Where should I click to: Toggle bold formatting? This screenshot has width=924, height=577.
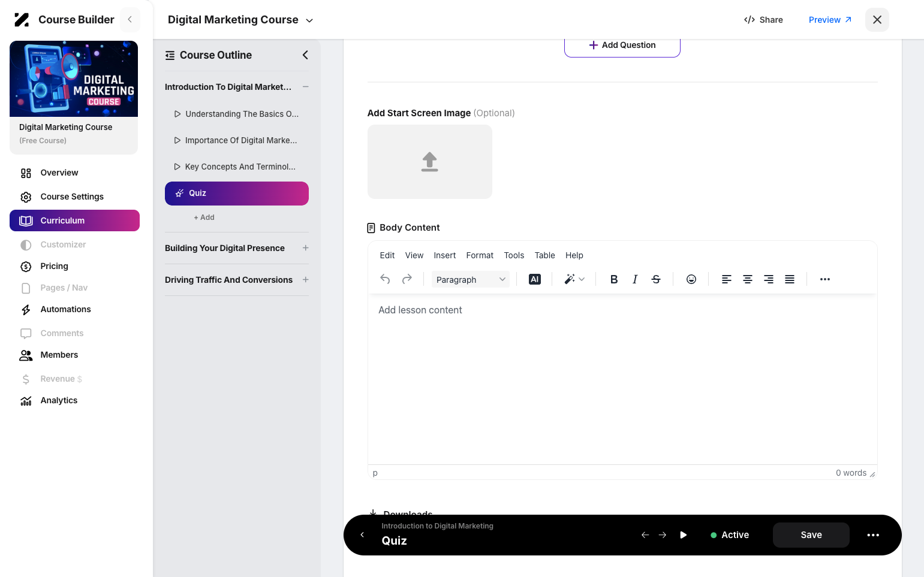pos(614,279)
